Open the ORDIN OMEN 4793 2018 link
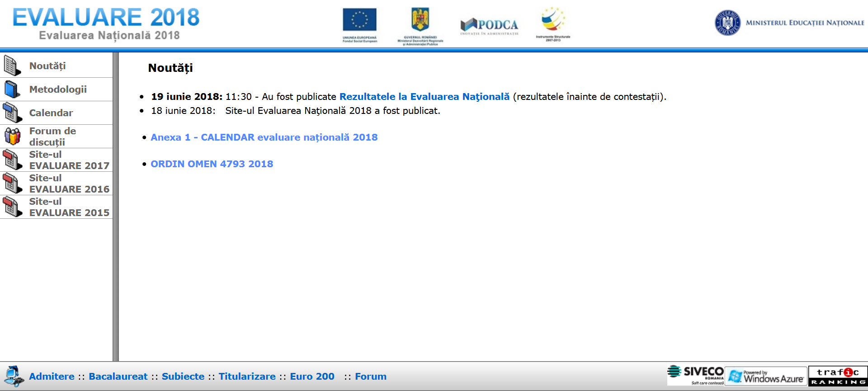Screen dimensions: 868x391 click(212, 164)
